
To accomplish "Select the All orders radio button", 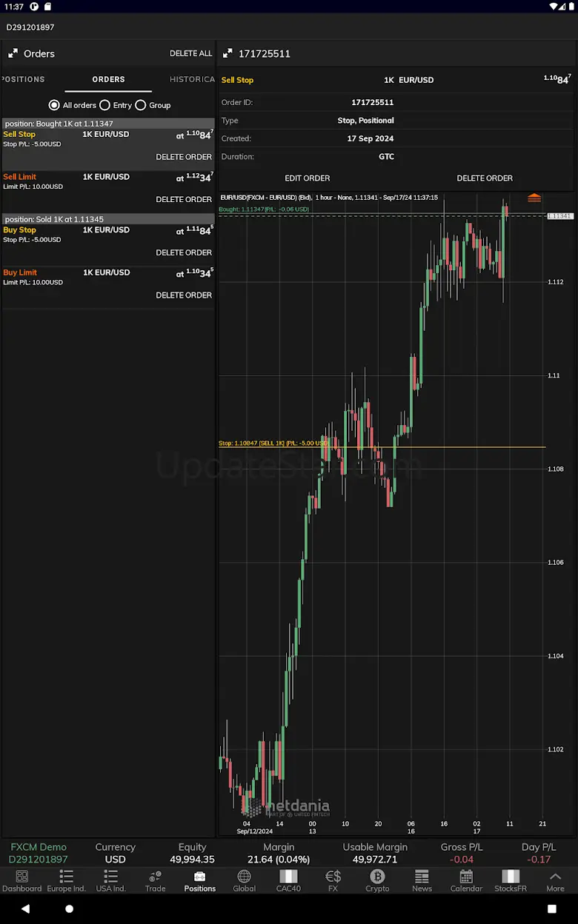I will (54, 105).
